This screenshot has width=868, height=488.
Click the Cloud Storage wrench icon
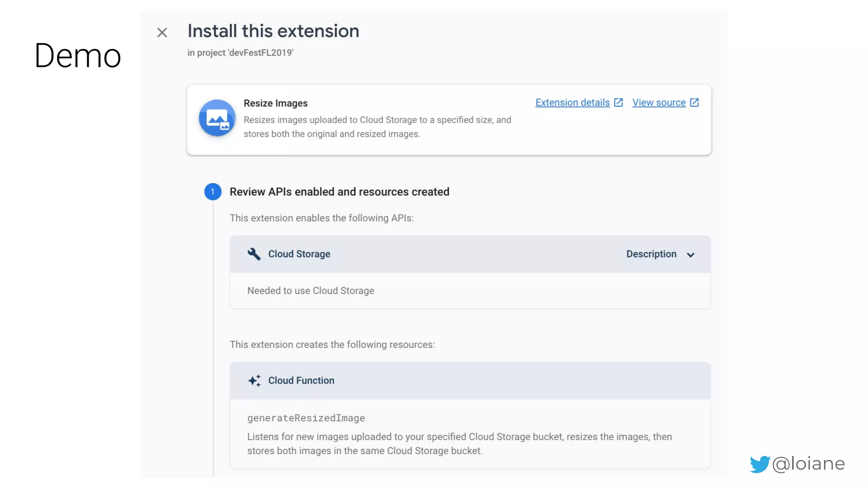pos(254,254)
